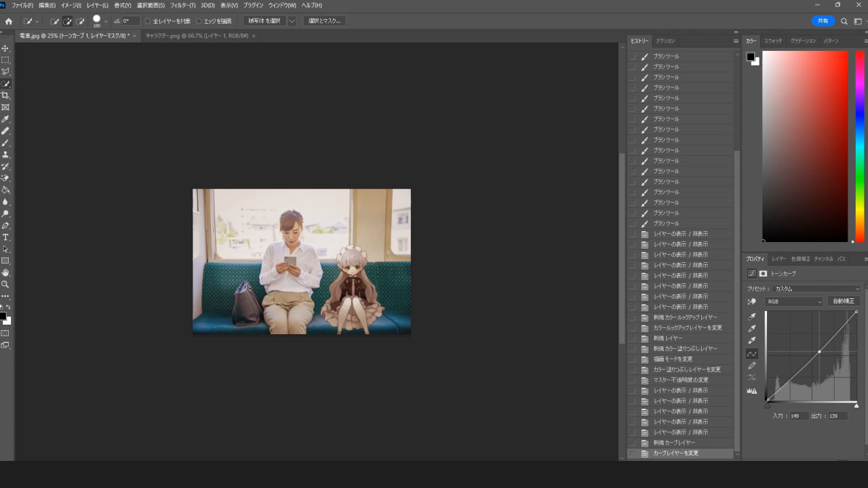Select the Move tool
This screenshot has width=868, height=488.
pos(5,48)
